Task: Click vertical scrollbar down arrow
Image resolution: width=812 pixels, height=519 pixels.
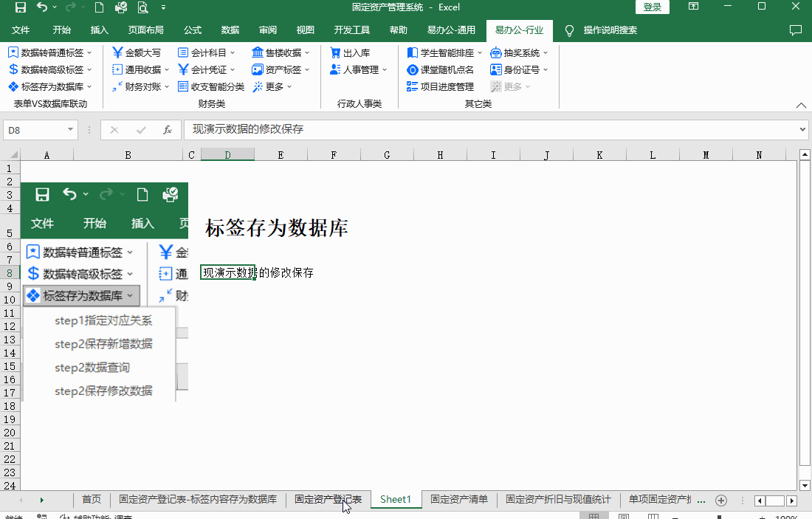Action: click(x=804, y=486)
